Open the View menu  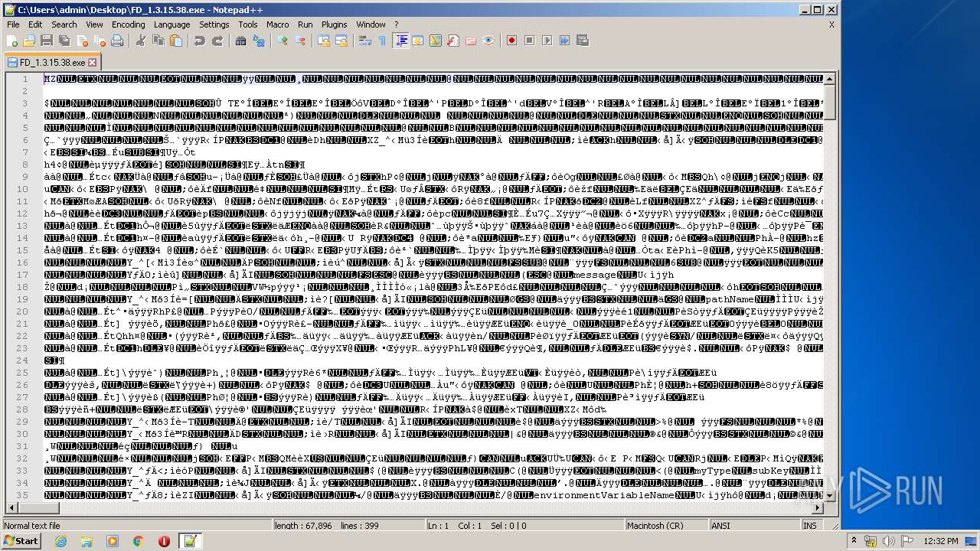point(95,24)
